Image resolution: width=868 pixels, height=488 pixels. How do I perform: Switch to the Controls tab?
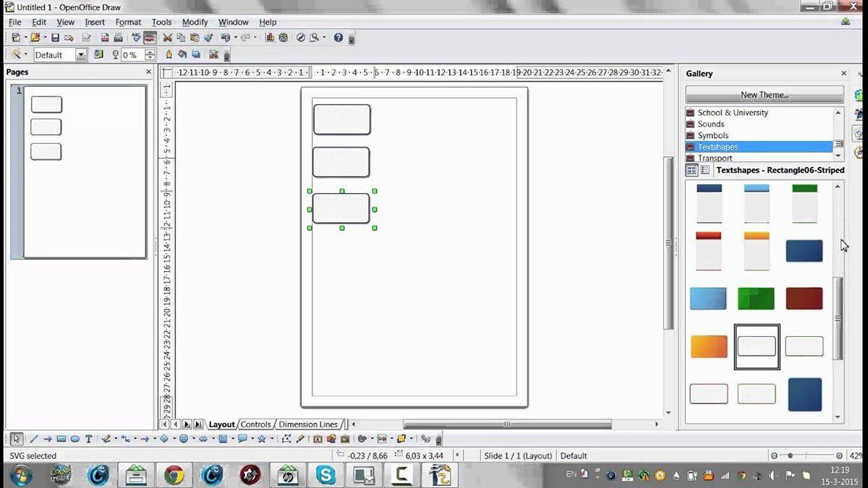point(256,424)
